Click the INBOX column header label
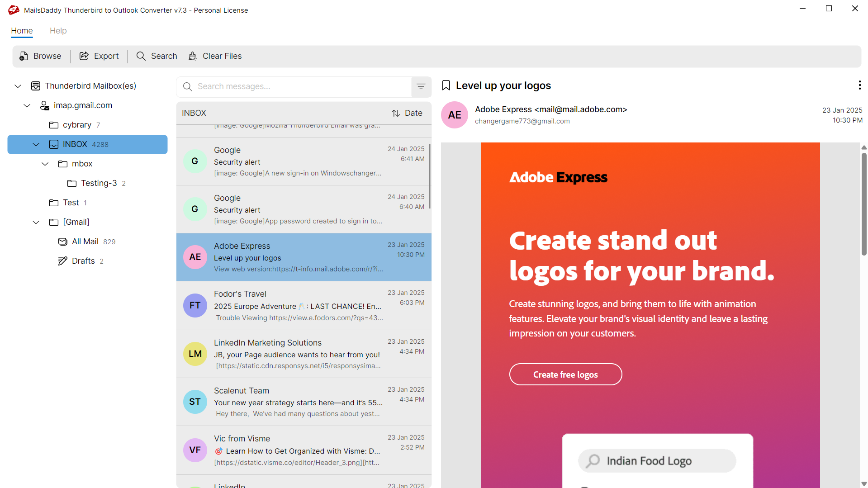The width and height of the screenshot is (868, 488). [194, 113]
